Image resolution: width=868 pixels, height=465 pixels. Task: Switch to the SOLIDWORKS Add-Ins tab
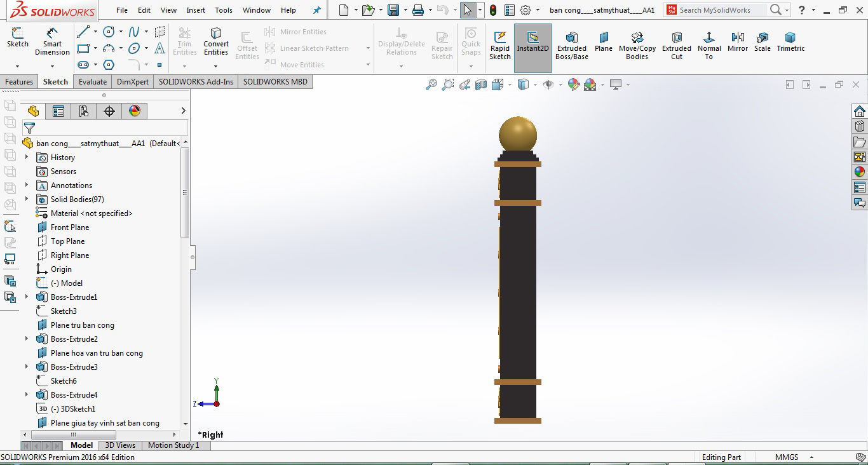(196, 82)
